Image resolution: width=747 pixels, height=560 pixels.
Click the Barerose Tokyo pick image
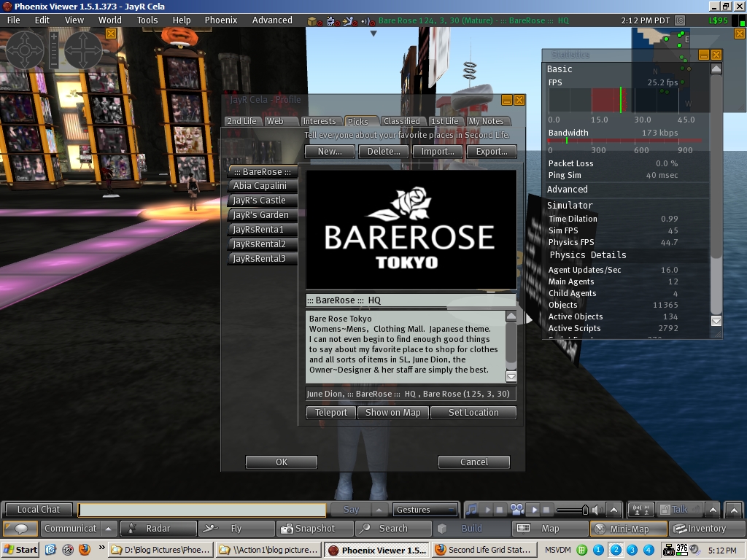(x=411, y=230)
